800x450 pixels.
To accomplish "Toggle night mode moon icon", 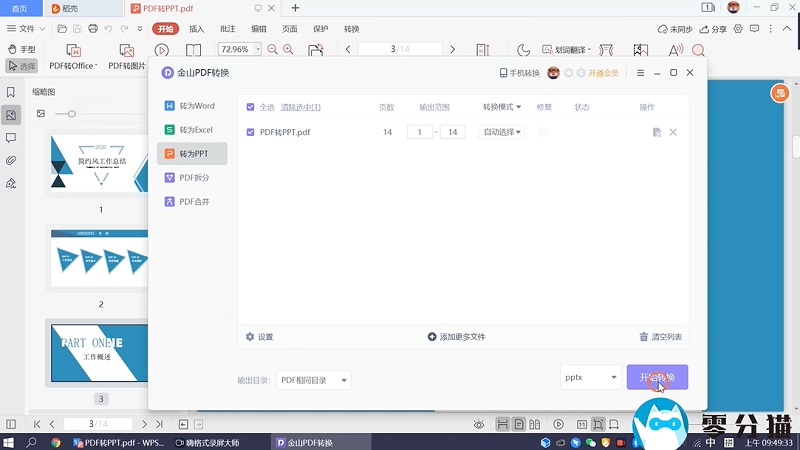I will point(523,50).
